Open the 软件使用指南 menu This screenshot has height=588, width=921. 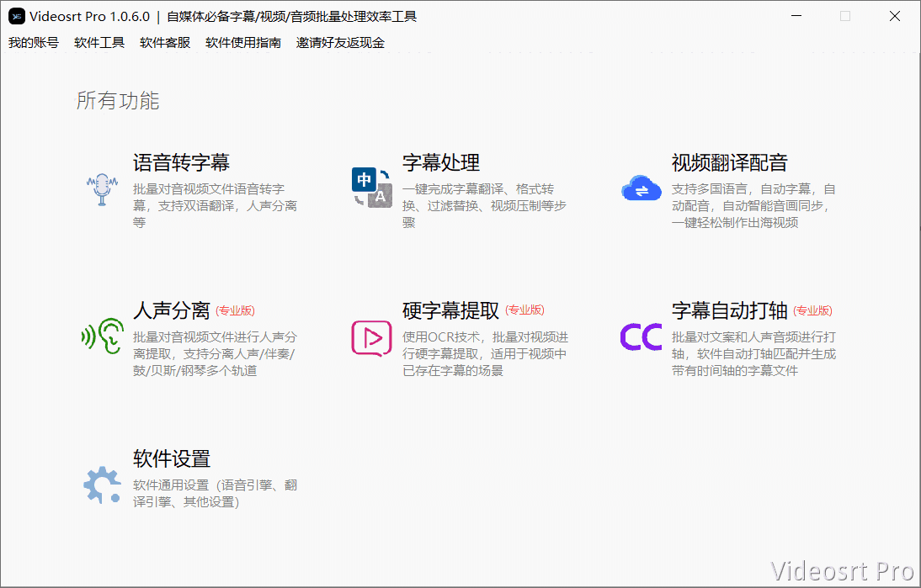coord(243,42)
